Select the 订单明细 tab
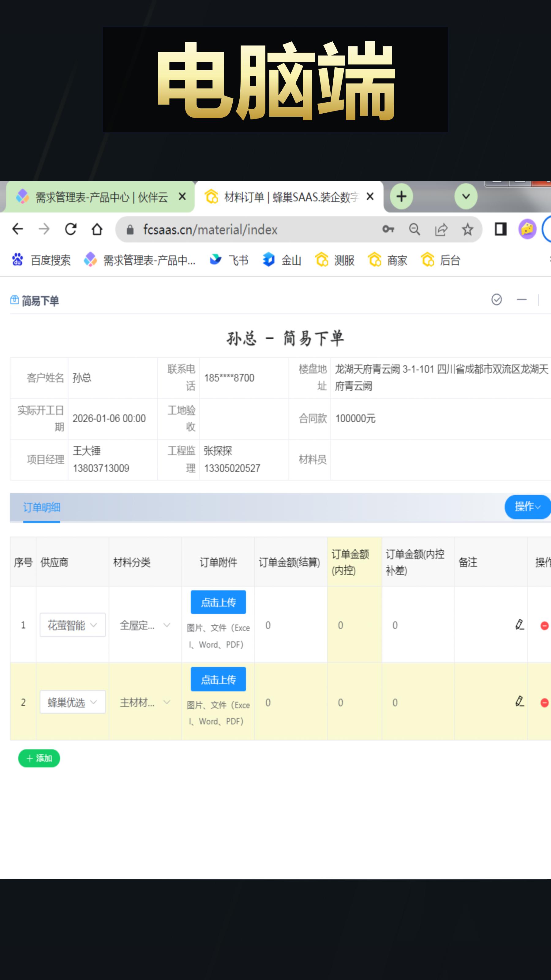This screenshot has width=551, height=980. pyautogui.click(x=42, y=507)
